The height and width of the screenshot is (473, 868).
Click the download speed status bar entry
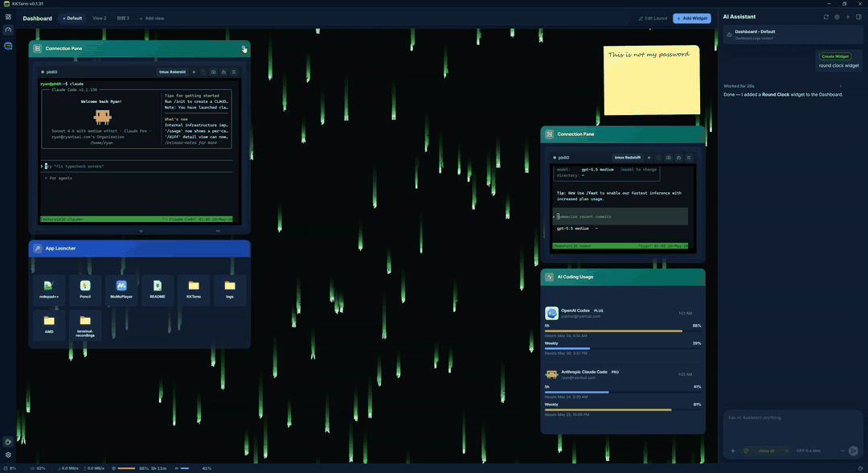tap(68, 468)
